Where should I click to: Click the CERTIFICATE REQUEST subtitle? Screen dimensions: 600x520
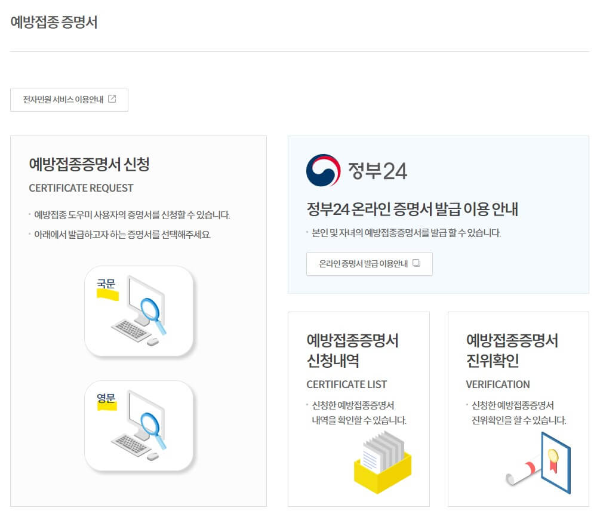click(x=81, y=188)
